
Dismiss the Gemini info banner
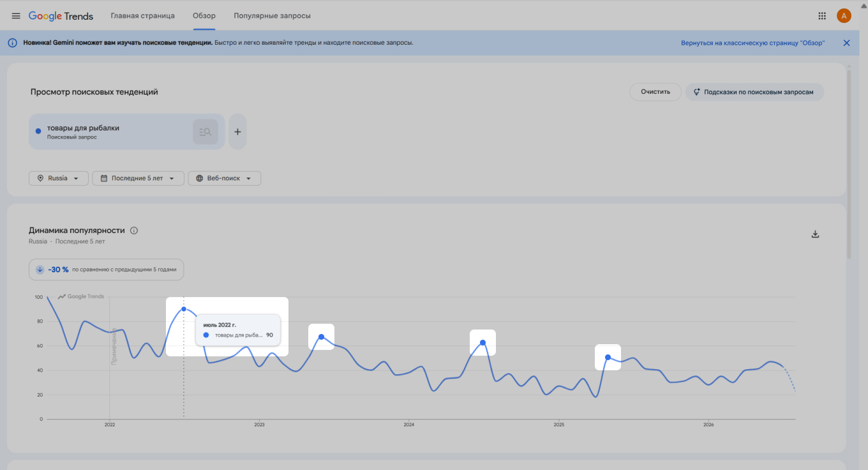[846, 43]
